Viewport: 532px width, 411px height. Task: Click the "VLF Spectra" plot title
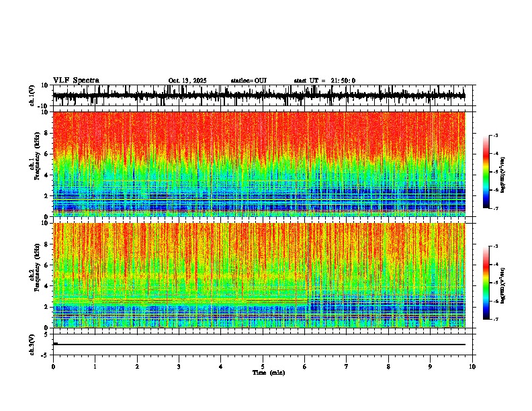(76, 81)
